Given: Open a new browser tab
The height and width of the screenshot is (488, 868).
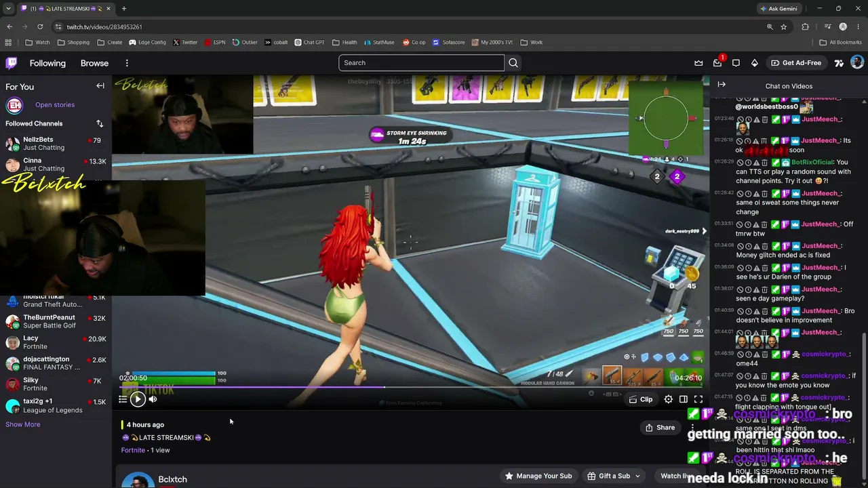Looking at the screenshot, I should click(124, 9).
